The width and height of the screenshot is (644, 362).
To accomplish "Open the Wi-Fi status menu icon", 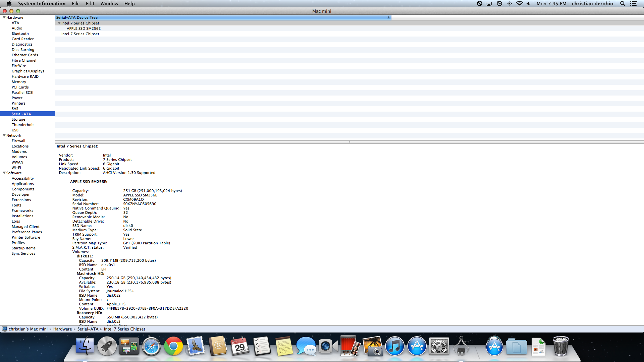I will (519, 4).
